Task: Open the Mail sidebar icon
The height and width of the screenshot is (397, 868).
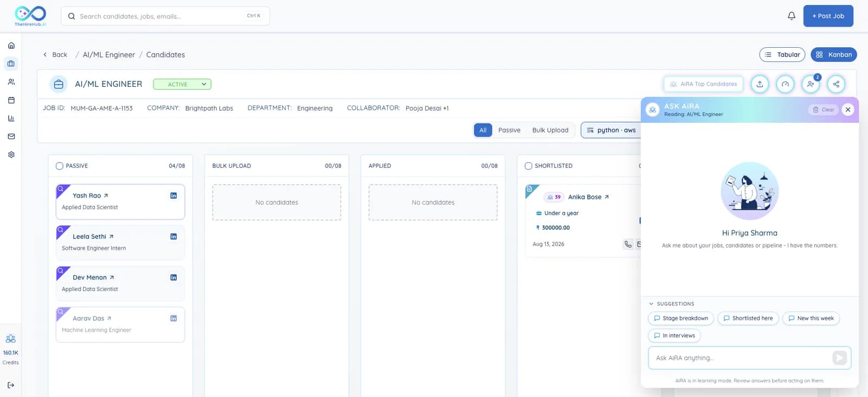Action: (x=11, y=136)
